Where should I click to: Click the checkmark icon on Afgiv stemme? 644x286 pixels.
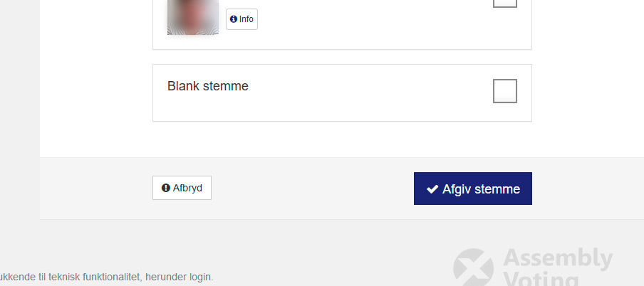[x=432, y=189]
